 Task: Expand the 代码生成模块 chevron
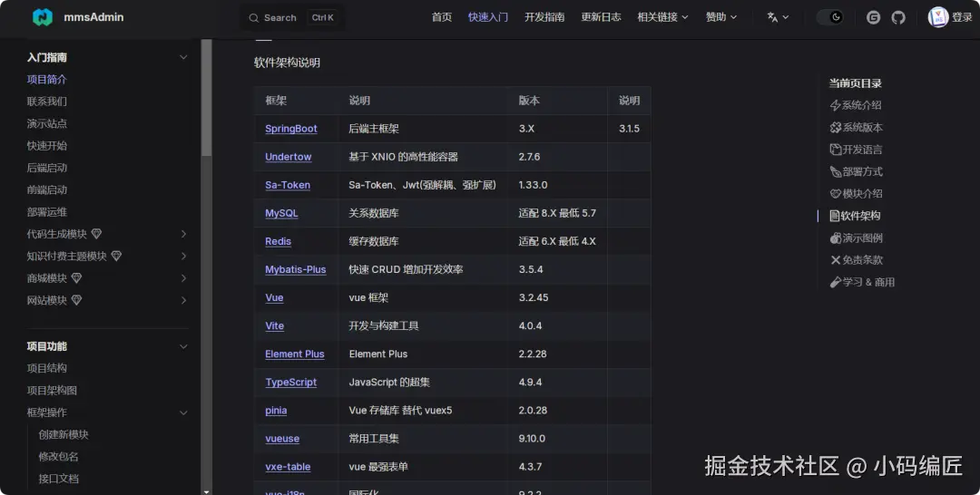(183, 234)
